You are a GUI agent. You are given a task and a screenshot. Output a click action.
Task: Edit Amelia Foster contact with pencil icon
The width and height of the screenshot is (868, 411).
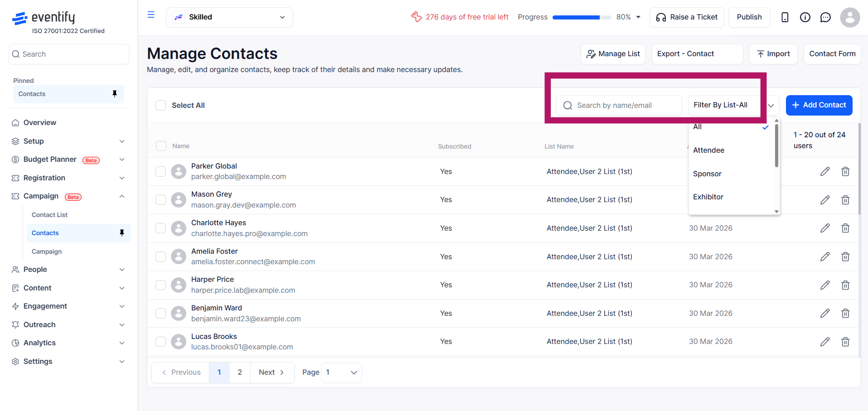coord(825,256)
